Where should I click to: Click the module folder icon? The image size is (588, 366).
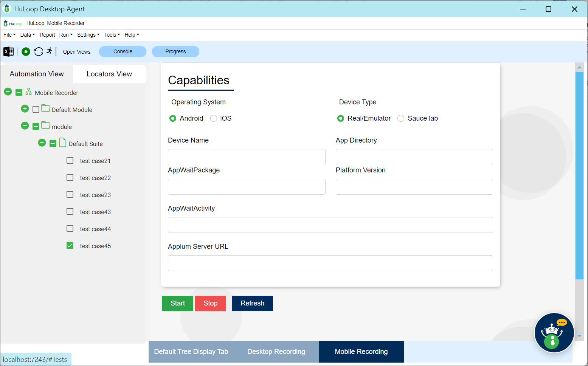[46, 126]
